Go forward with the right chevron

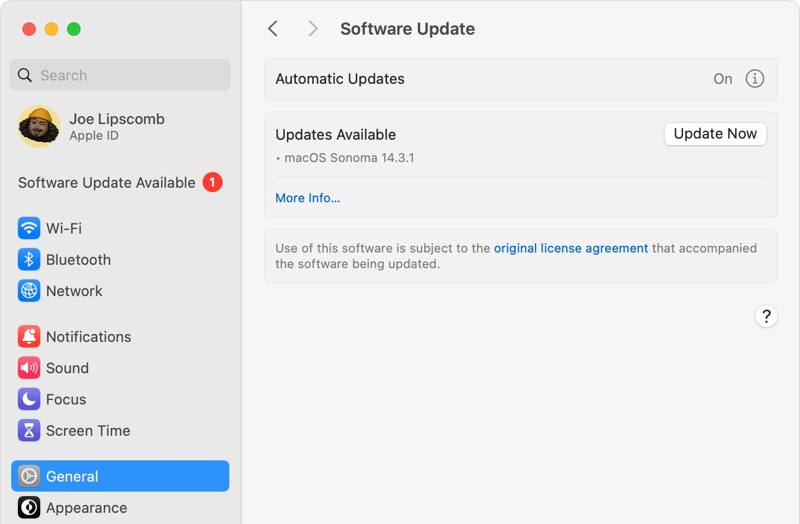313,29
